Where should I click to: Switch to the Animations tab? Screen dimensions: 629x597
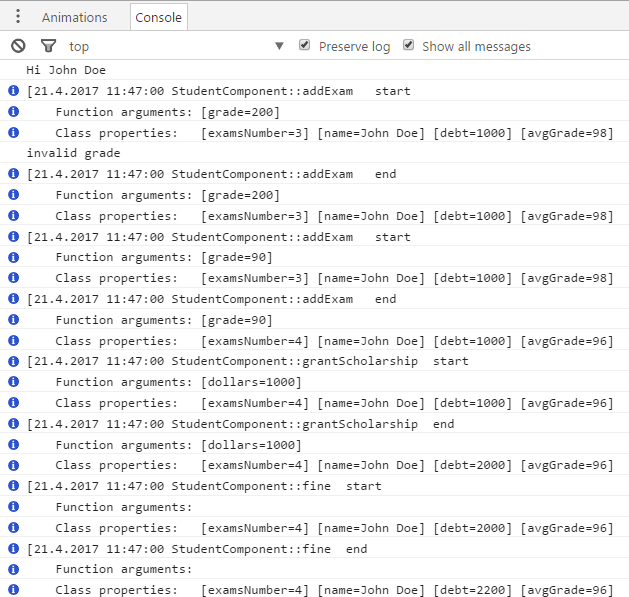tap(75, 18)
